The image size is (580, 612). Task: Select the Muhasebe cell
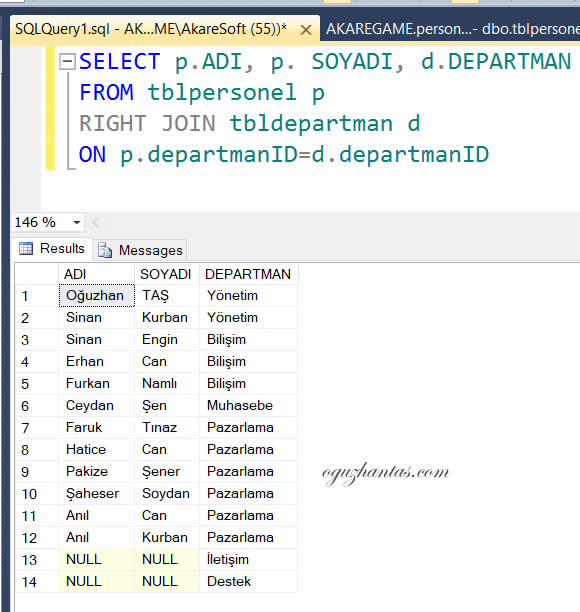coord(248,406)
